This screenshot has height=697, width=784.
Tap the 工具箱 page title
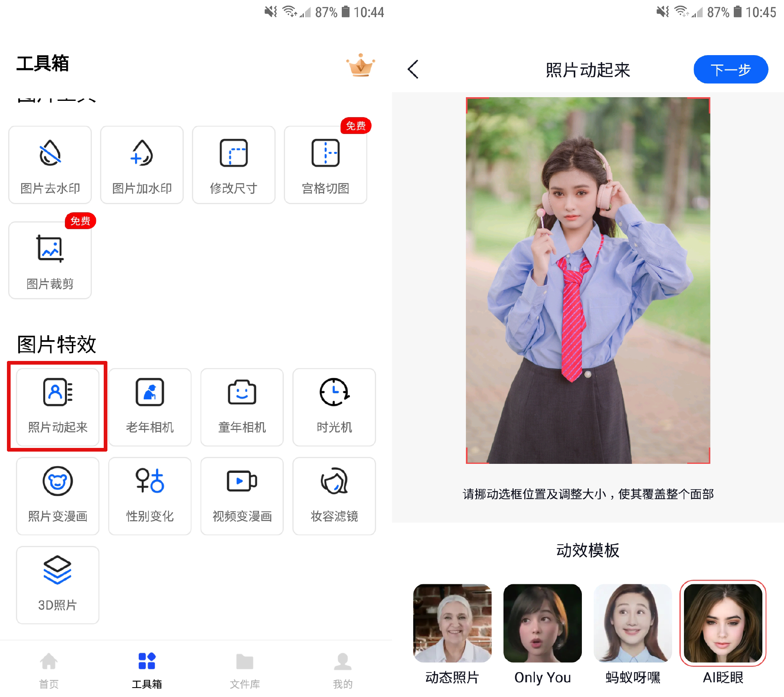point(43,63)
